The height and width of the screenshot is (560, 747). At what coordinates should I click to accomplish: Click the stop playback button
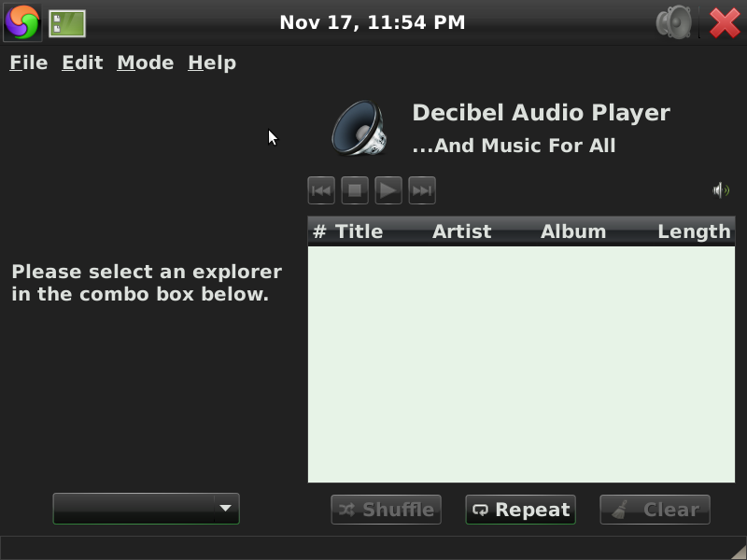coord(355,190)
